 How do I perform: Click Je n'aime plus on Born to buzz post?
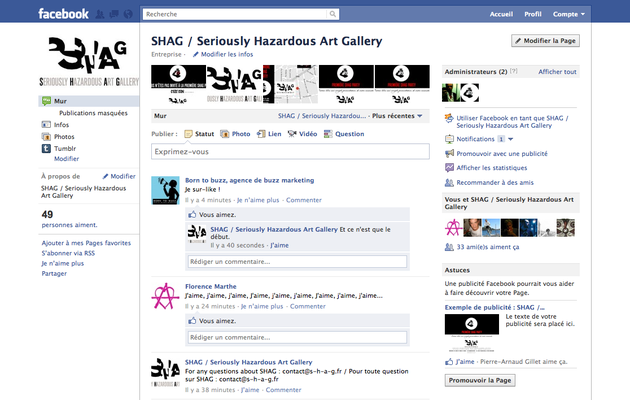click(258, 200)
